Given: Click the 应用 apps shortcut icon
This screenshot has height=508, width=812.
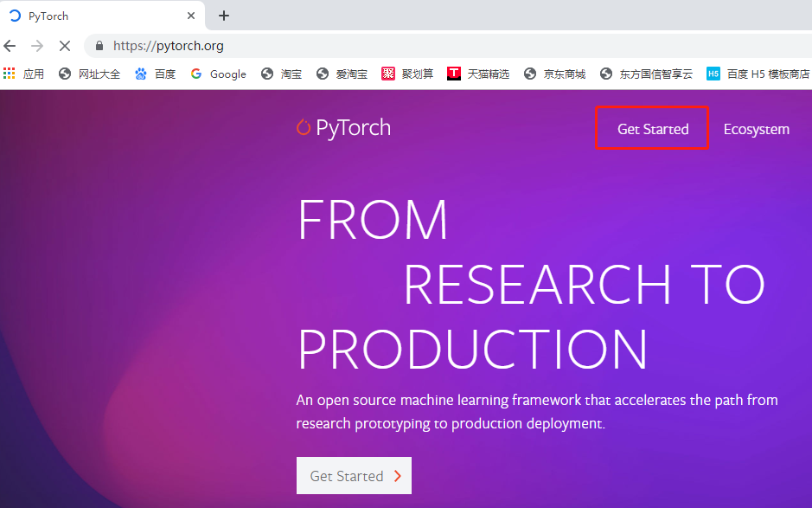Looking at the screenshot, I should 10,74.
